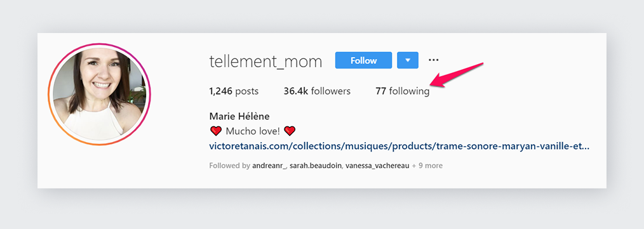Click the Mucho love! bio text
Screen dimensions: 644x229
[x=253, y=131]
